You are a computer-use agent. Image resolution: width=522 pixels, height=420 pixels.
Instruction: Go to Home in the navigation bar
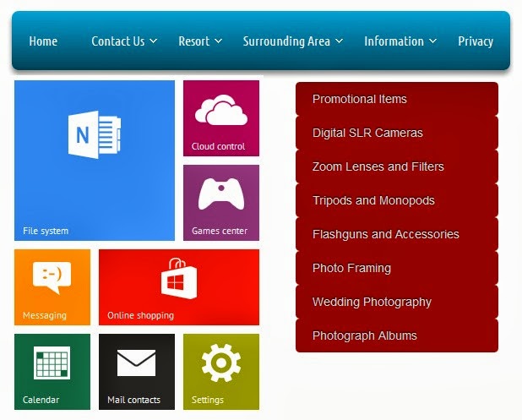coord(43,41)
